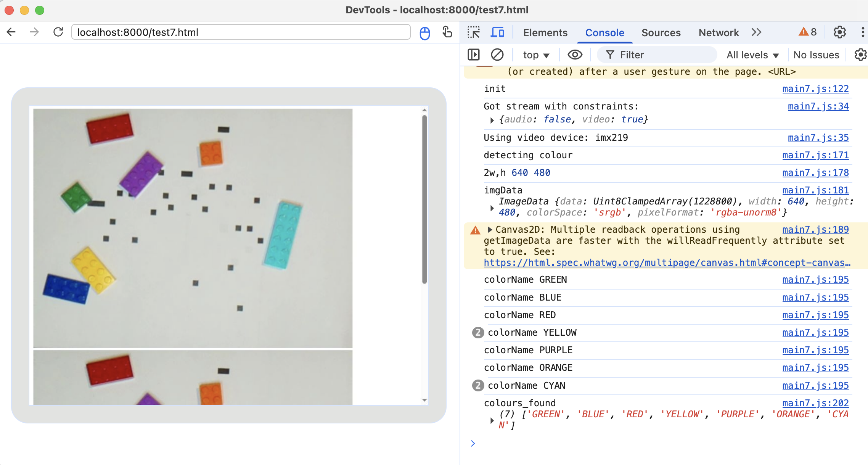Screen dimensions: 868x465
Task: Click the console Filter input field
Action: coord(664,55)
